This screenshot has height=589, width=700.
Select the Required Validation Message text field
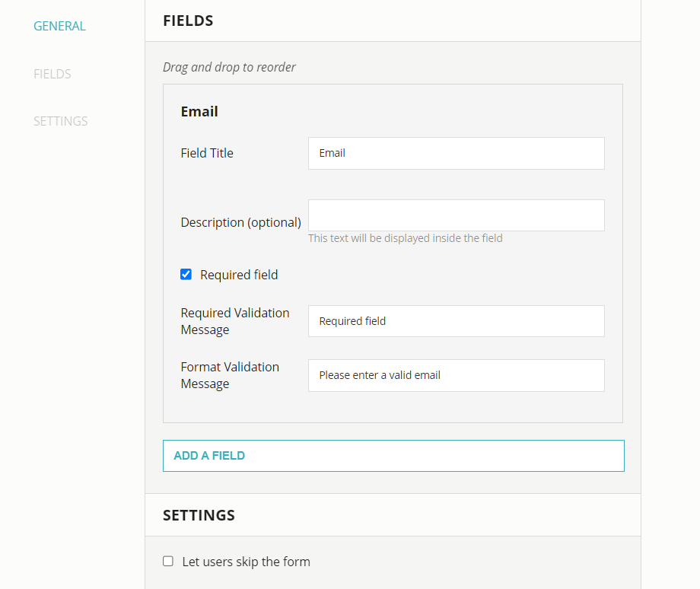coord(456,320)
